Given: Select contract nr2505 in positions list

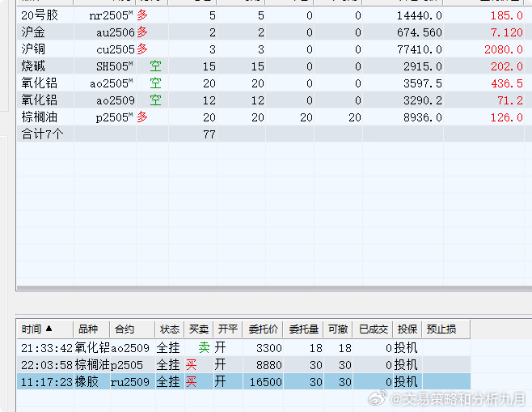Looking at the screenshot, I should point(111,15).
